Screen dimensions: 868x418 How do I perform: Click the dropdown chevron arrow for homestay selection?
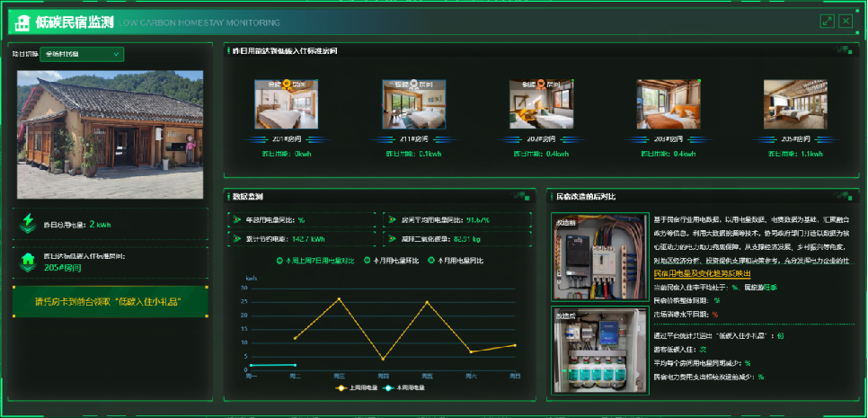click(x=116, y=54)
